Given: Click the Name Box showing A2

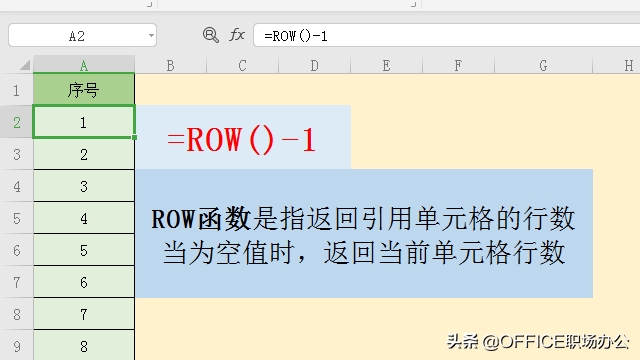Looking at the screenshot, I should click(x=82, y=36).
